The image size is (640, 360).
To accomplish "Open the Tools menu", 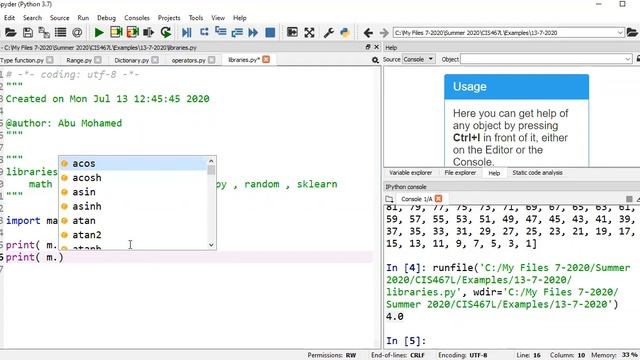I will click(x=196, y=18).
